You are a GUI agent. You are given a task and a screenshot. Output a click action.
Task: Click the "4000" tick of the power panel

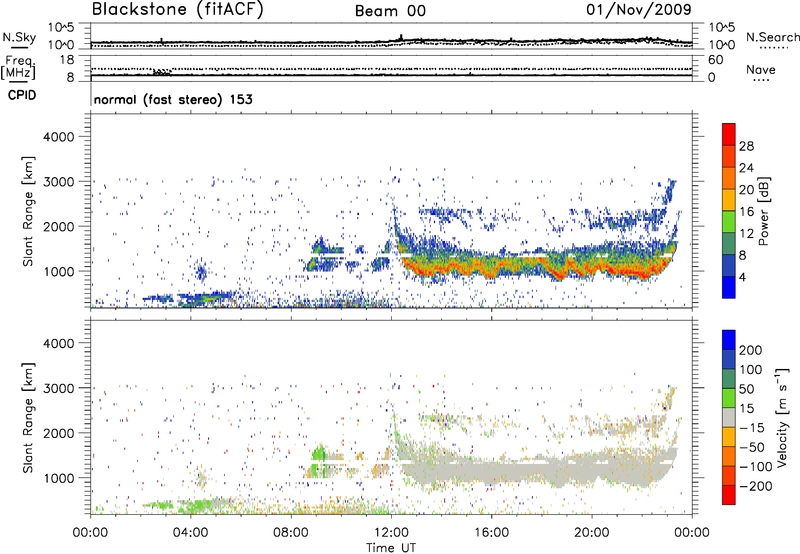coord(58,137)
